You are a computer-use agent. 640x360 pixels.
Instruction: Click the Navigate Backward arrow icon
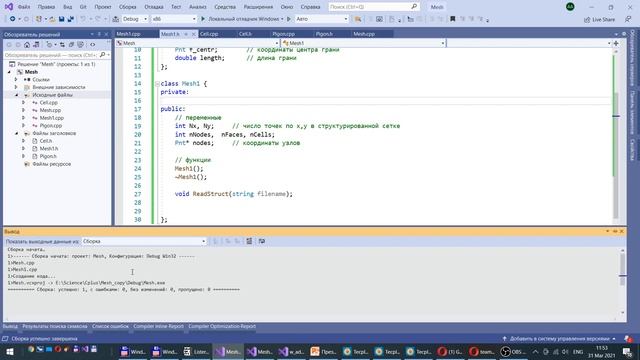pyautogui.click(x=13, y=19)
